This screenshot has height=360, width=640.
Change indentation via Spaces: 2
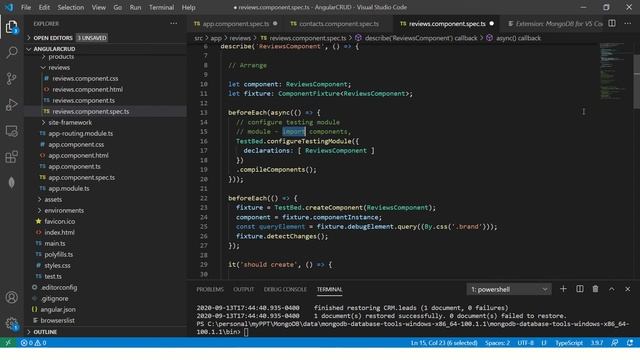pos(497,343)
